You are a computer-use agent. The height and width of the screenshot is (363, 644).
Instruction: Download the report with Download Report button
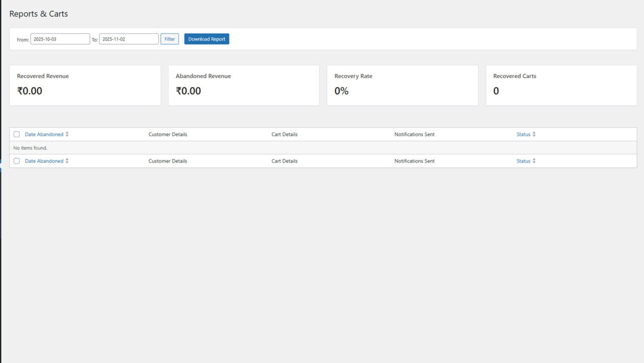pyautogui.click(x=207, y=39)
